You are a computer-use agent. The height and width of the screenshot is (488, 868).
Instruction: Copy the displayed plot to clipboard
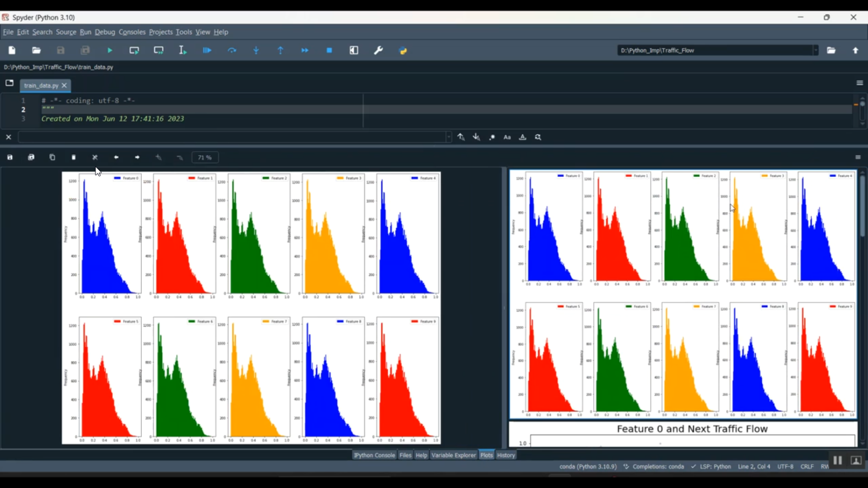(x=52, y=157)
